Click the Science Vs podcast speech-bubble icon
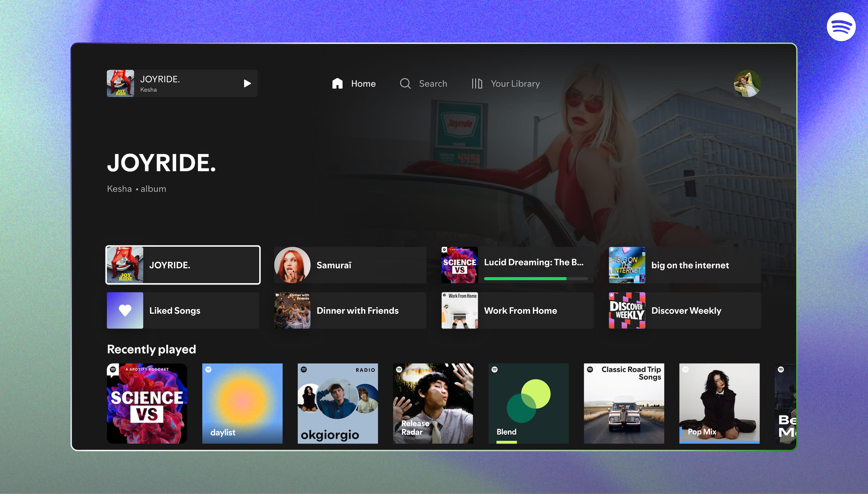 pos(112,369)
